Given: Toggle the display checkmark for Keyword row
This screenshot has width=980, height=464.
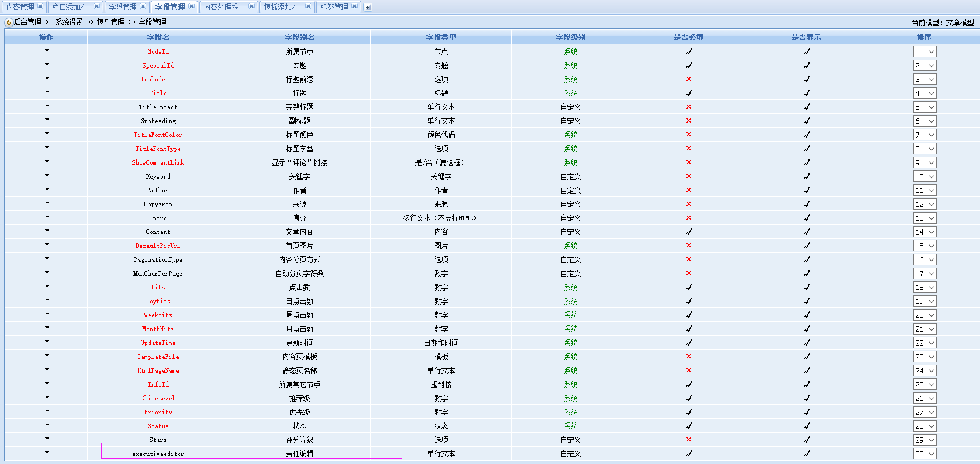Looking at the screenshot, I should pos(807,176).
